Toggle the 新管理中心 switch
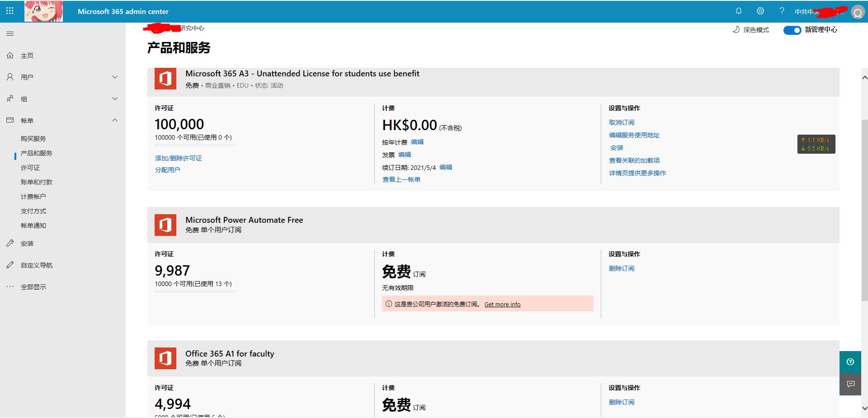This screenshot has height=418, width=868. [792, 30]
